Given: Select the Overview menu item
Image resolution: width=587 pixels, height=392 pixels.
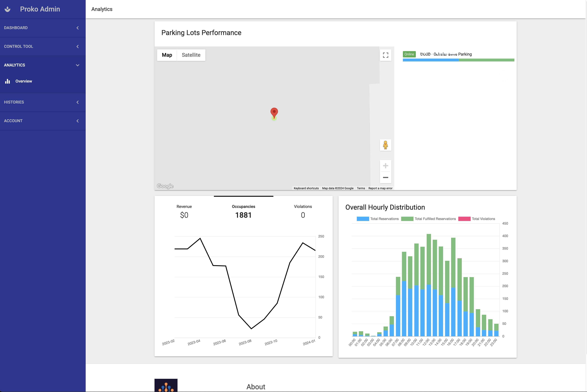Looking at the screenshot, I should pos(43,81).
